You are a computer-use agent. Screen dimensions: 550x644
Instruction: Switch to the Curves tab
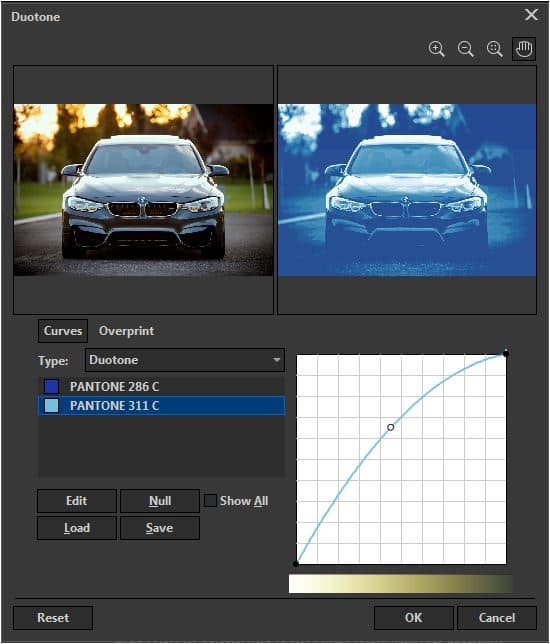coord(63,331)
